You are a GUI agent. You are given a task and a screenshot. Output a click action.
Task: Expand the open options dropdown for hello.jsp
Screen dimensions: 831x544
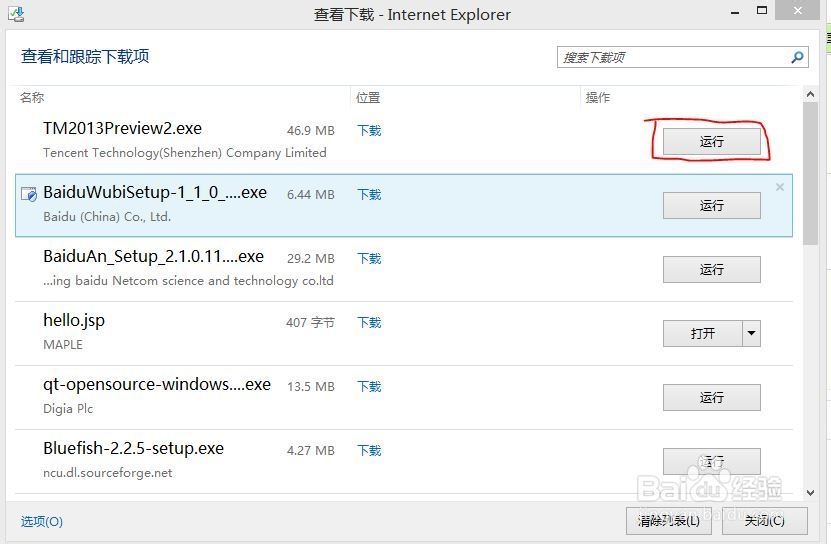[751, 334]
